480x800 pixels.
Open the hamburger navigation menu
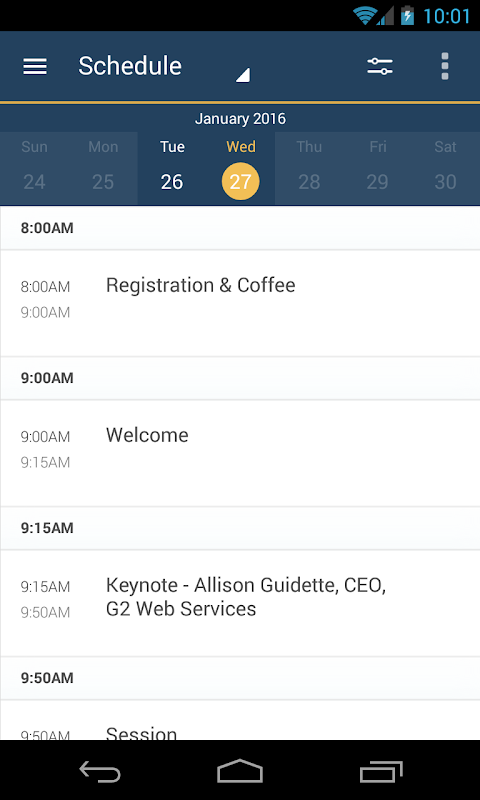[x=35, y=66]
